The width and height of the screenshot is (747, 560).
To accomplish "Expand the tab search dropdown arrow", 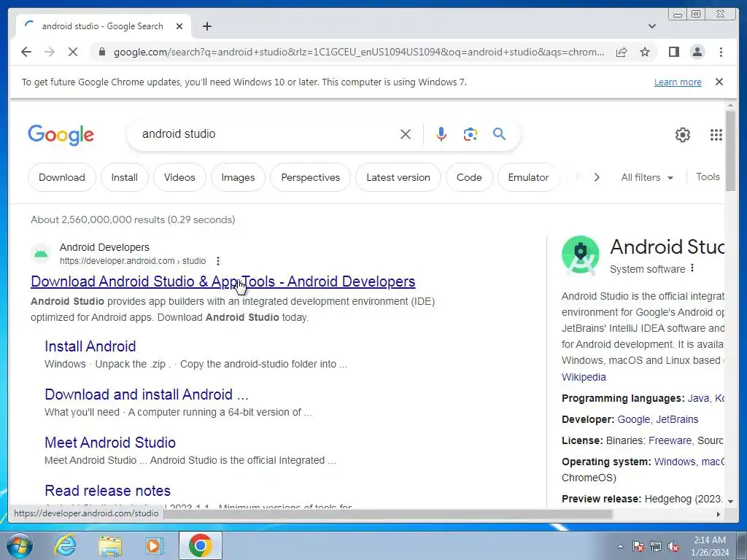I will tap(652, 26).
